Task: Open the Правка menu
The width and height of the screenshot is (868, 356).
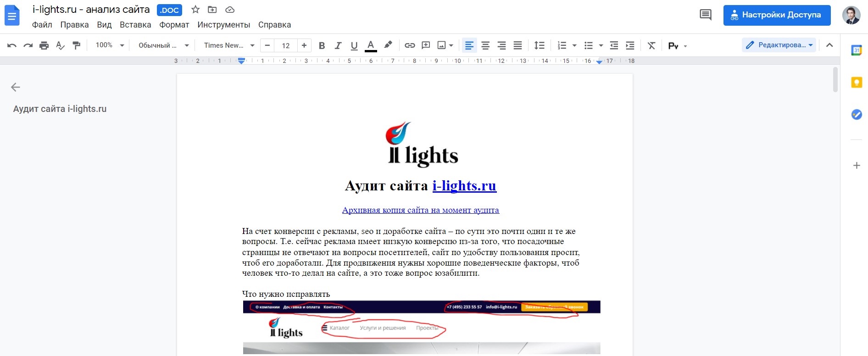Action: click(74, 25)
